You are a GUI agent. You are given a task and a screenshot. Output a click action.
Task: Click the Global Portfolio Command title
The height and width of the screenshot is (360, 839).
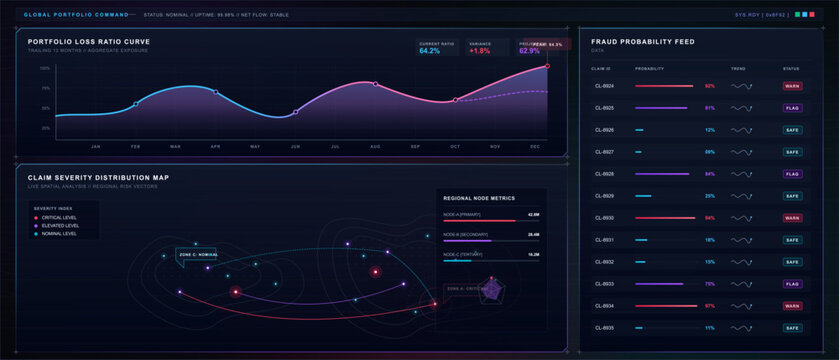tap(76, 15)
